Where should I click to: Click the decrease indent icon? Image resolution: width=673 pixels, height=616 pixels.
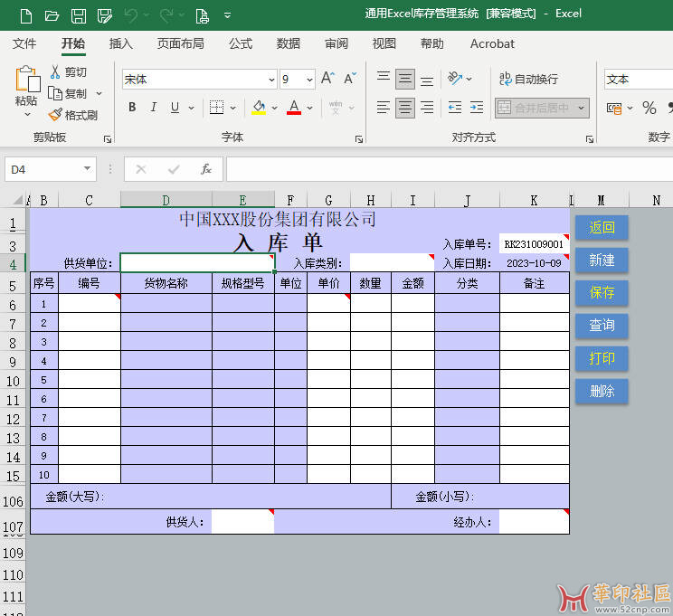point(455,107)
